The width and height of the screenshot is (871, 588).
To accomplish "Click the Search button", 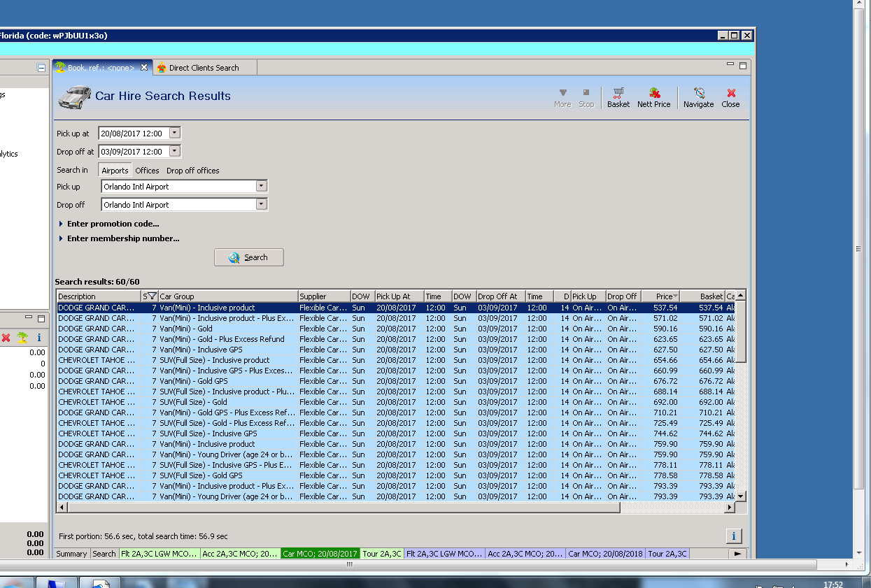I will 249,257.
